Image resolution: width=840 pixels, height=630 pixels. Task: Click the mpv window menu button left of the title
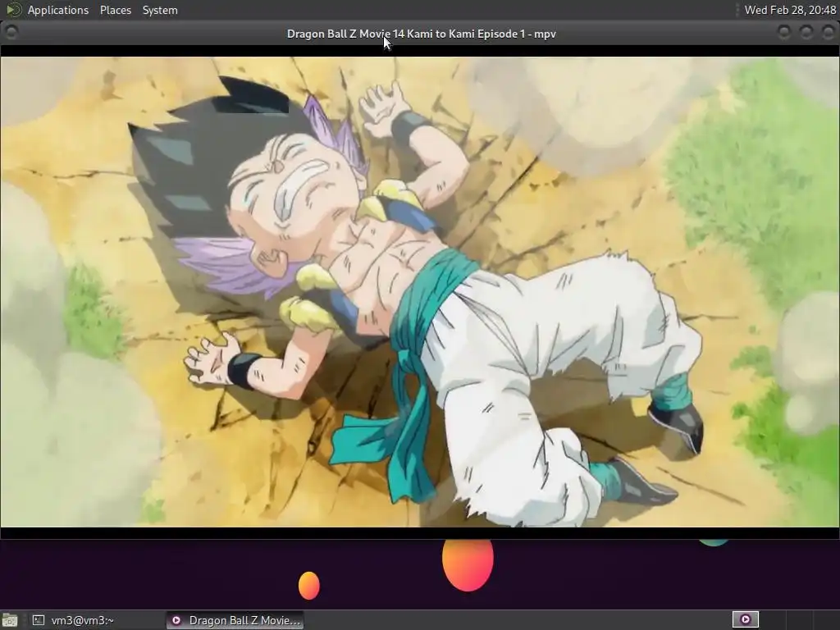[x=11, y=33]
